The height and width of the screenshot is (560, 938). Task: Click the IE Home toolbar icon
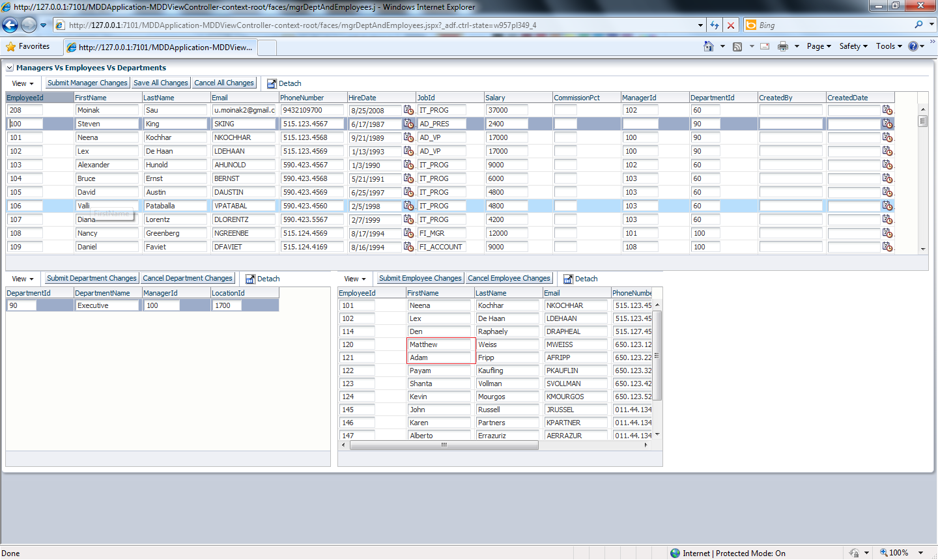(709, 46)
